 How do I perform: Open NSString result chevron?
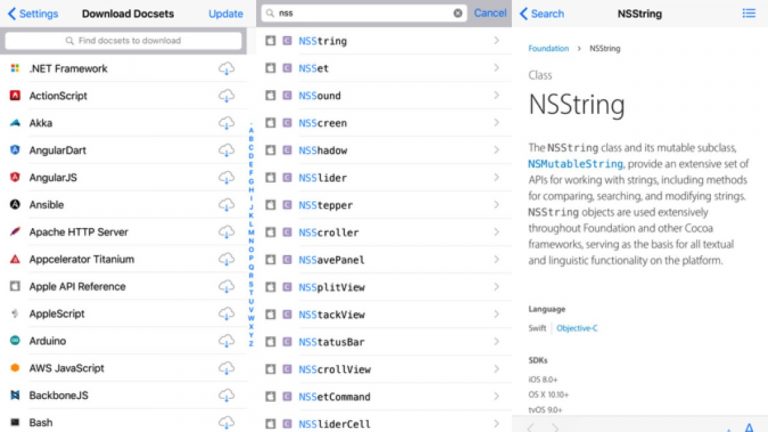click(x=497, y=41)
